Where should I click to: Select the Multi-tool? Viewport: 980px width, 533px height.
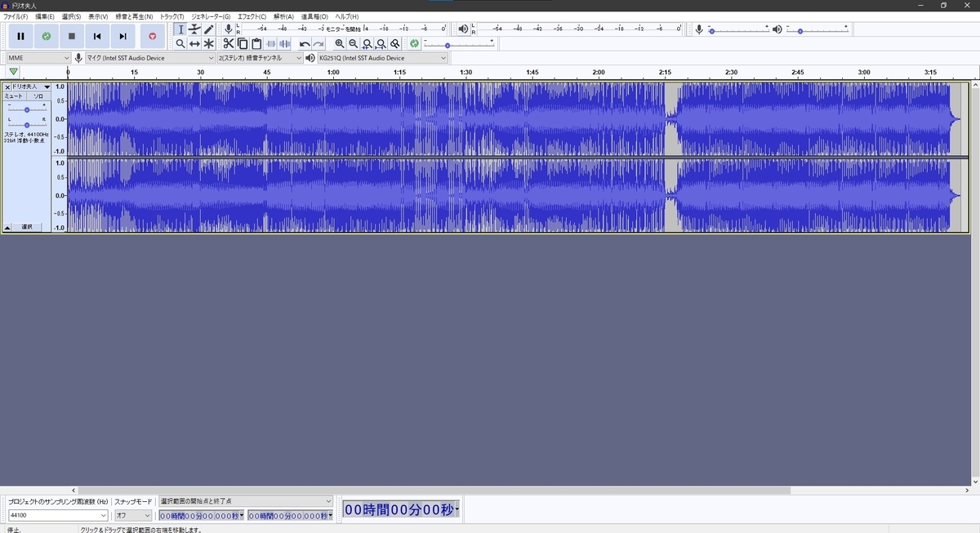pos(207,43)
